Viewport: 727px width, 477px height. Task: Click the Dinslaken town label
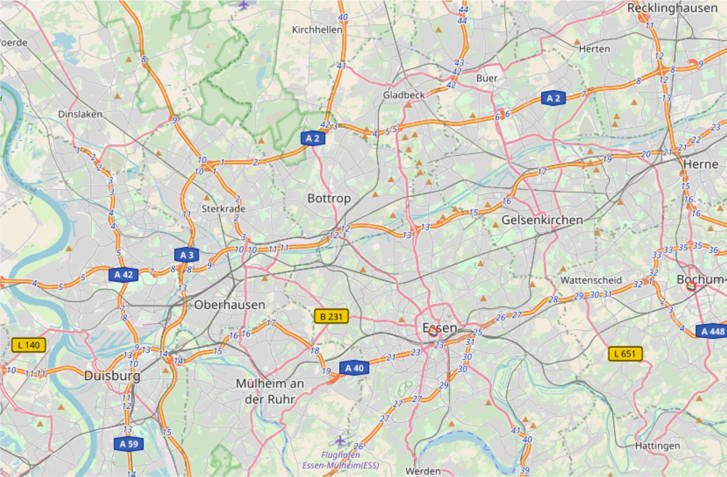[x=80, y=114]
